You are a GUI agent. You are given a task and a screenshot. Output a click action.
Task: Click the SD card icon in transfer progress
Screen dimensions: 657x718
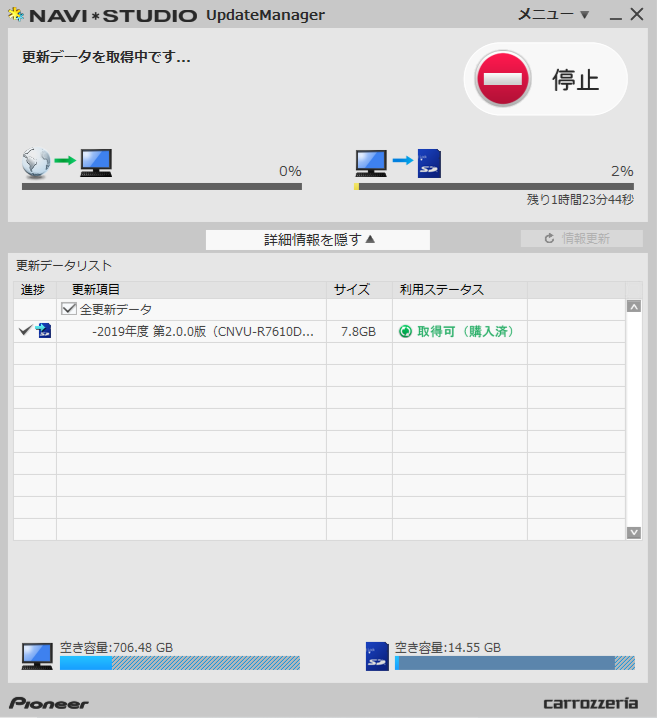click(x=429, y=163)
